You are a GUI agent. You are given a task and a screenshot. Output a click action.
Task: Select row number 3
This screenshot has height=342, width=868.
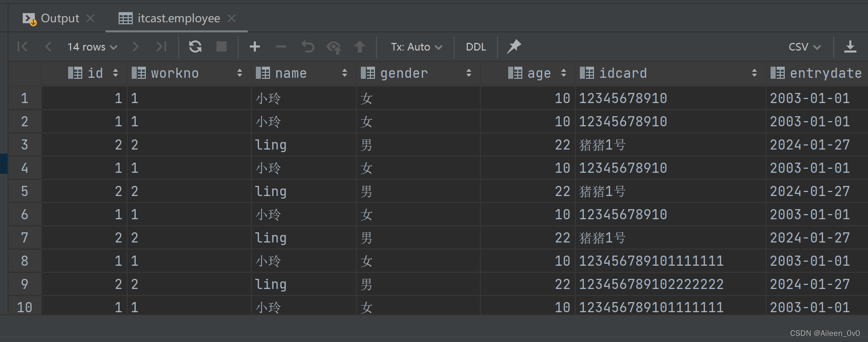point(24,145)
